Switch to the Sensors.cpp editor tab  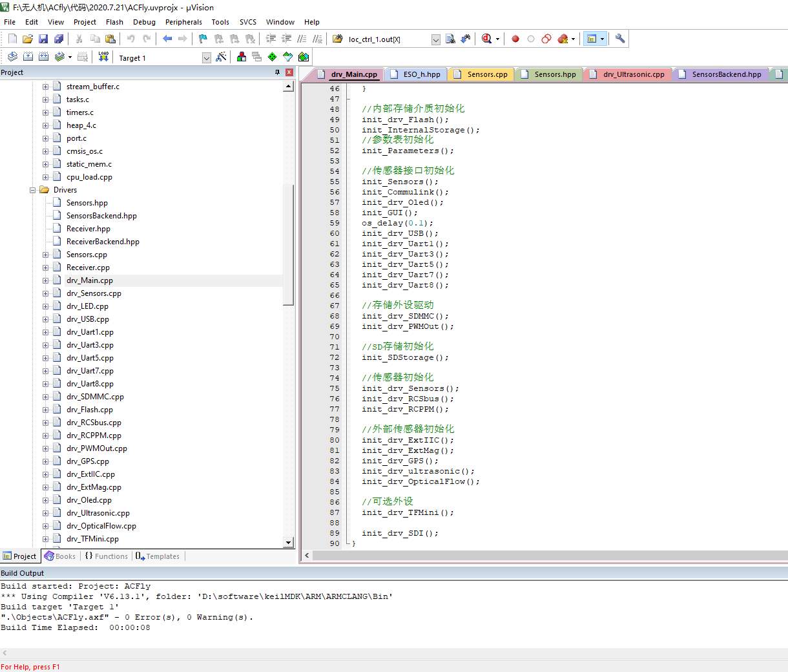pyautogui.click(x=481, y=74)
